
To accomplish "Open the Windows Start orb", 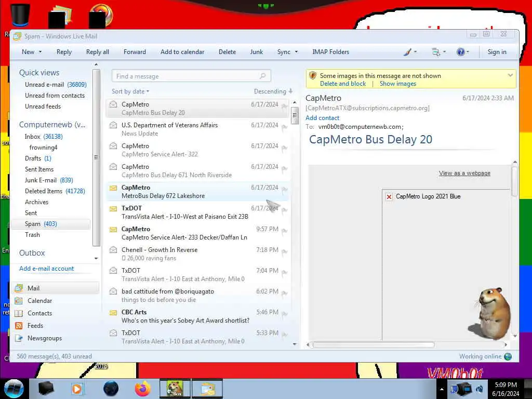I will pos(14,389).
